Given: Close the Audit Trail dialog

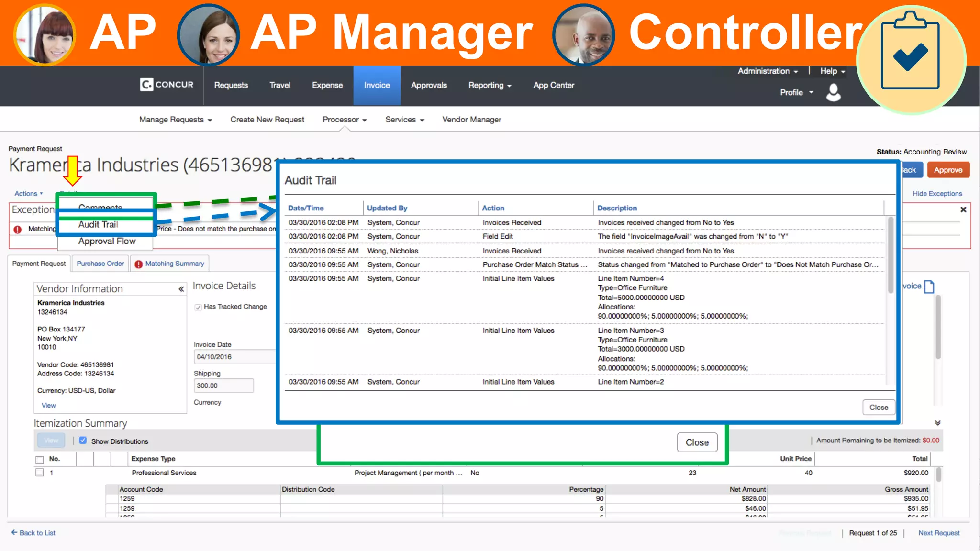Looking at the screenshot, I should (879, 407).
